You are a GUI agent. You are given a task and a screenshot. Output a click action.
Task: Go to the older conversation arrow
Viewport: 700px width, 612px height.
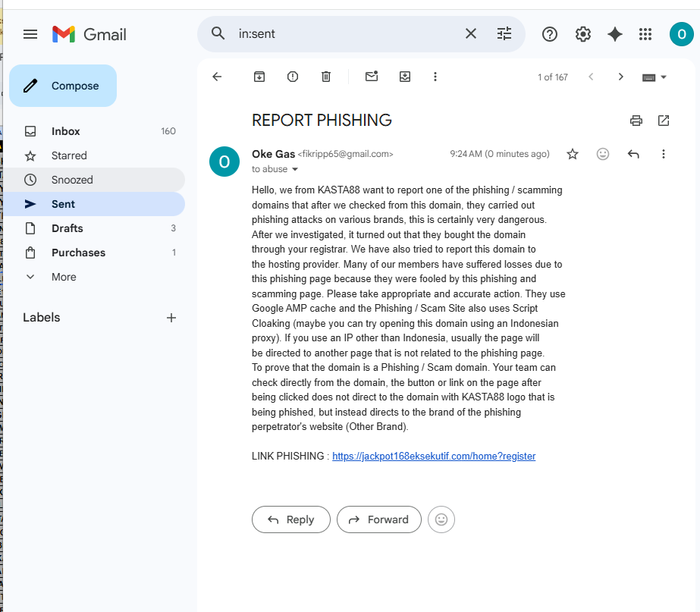pyautogui.click(x=620, y=77)
